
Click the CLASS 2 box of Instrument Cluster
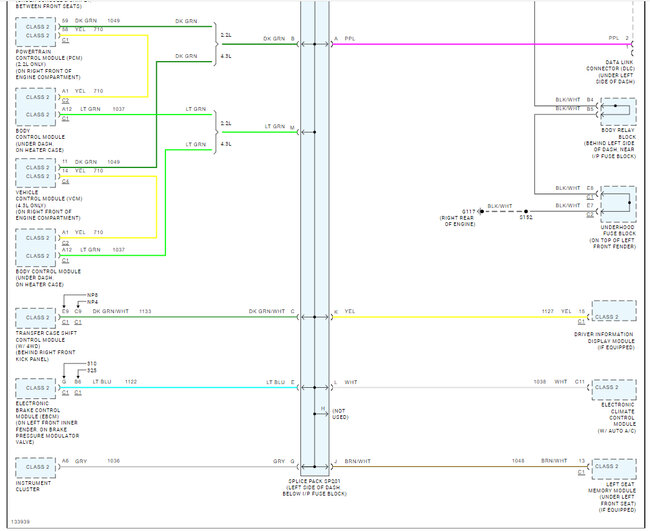click(36, 467)
